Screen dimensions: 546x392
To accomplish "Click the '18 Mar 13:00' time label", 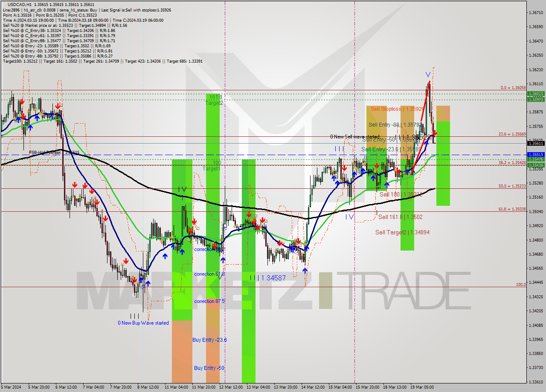I will click(x=394, y=387).
